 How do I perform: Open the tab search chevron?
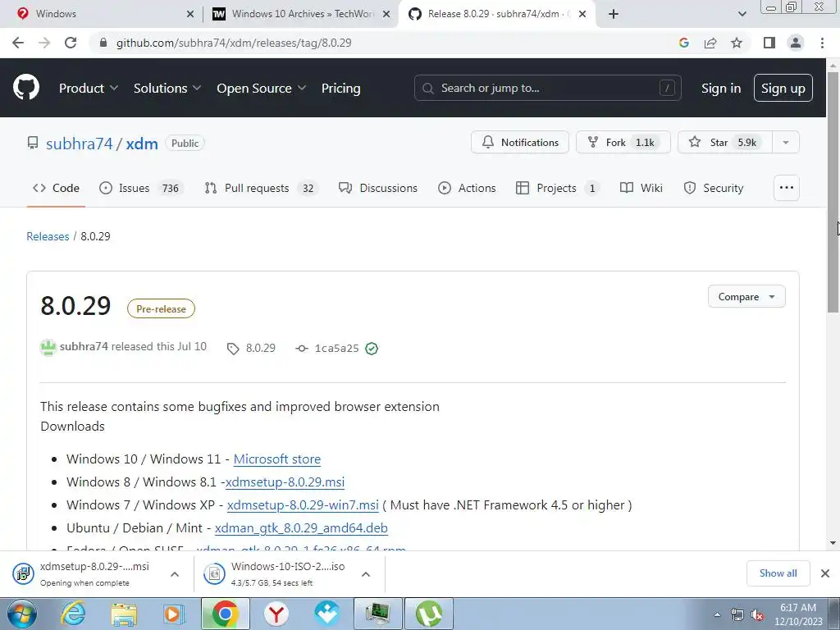click(742, 14)
